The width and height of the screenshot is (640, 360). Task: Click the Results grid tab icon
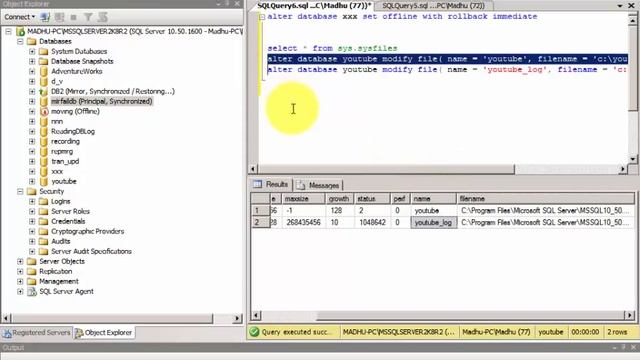click(258, 184)
